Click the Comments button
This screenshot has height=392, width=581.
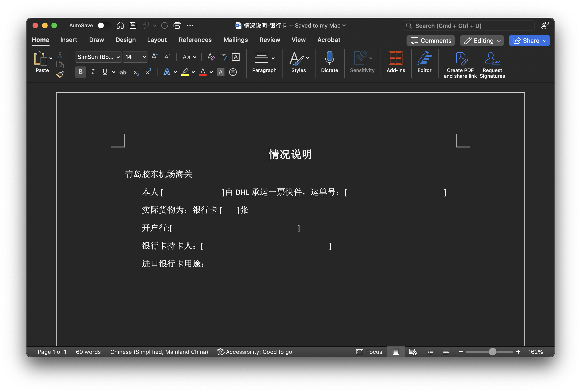coord(431,41)
